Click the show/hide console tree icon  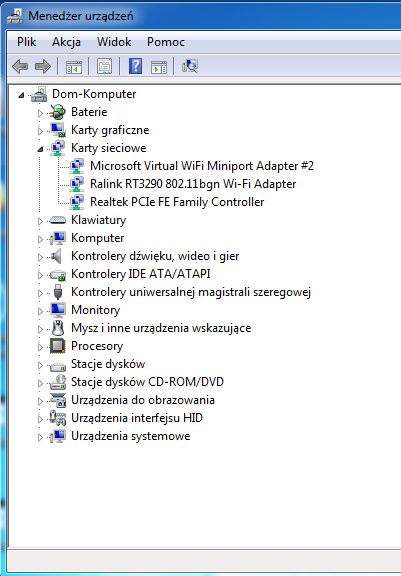coord(74,67)
